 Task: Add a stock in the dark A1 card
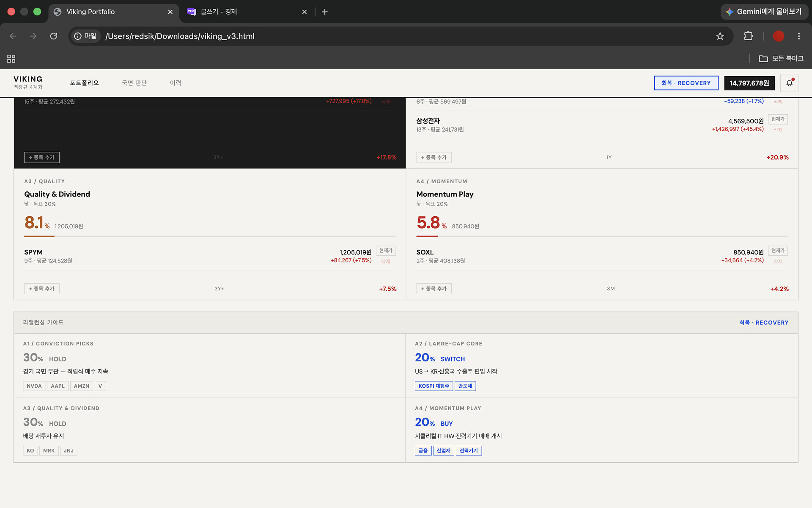[42, 157]
